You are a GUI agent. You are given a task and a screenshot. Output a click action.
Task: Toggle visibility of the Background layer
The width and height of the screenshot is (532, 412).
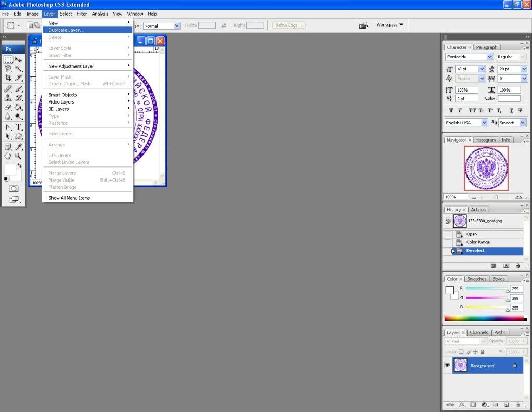[x=448, y=365]
